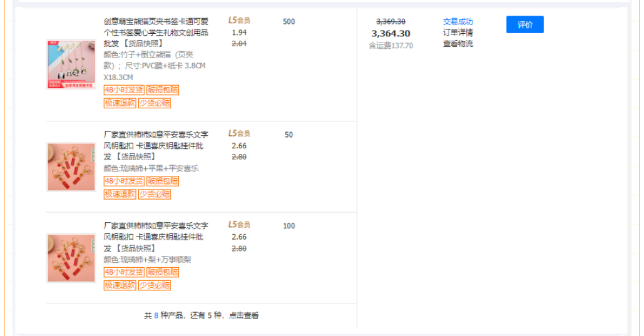
Task: Open the 平安喜乐 keychain product thumbnail
Action: pyautogui.click(x=71, y=167)
